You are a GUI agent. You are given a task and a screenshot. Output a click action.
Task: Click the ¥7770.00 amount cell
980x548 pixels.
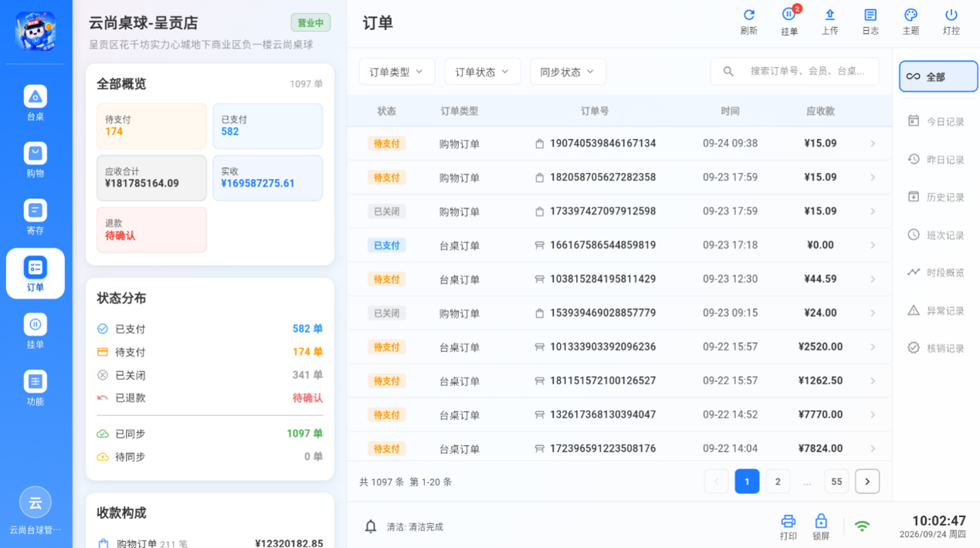pos(820,414)
